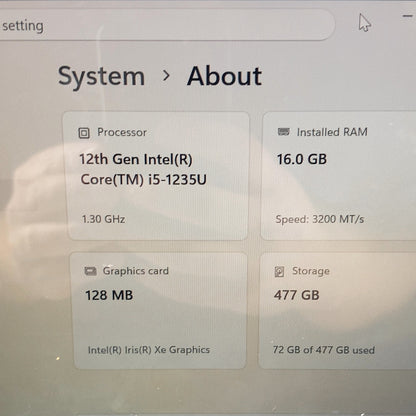Click the breadcrumb chevron after System

pos(166,76)
